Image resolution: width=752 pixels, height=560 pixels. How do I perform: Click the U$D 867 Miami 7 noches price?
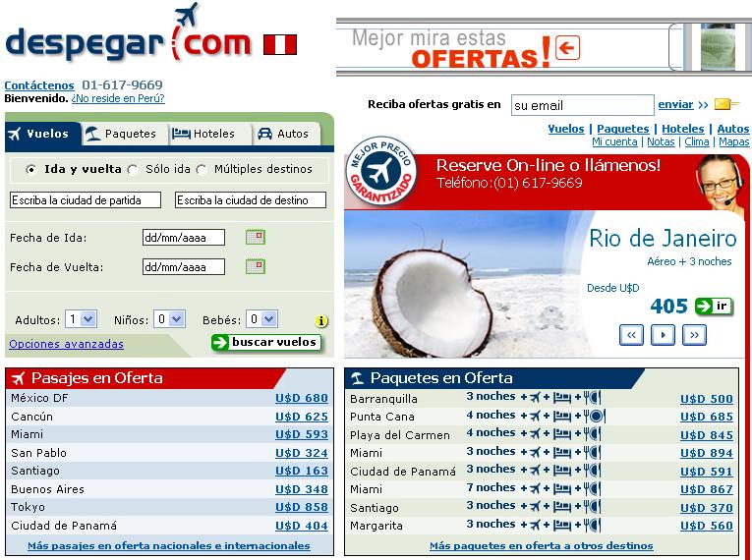coord(707,489)
